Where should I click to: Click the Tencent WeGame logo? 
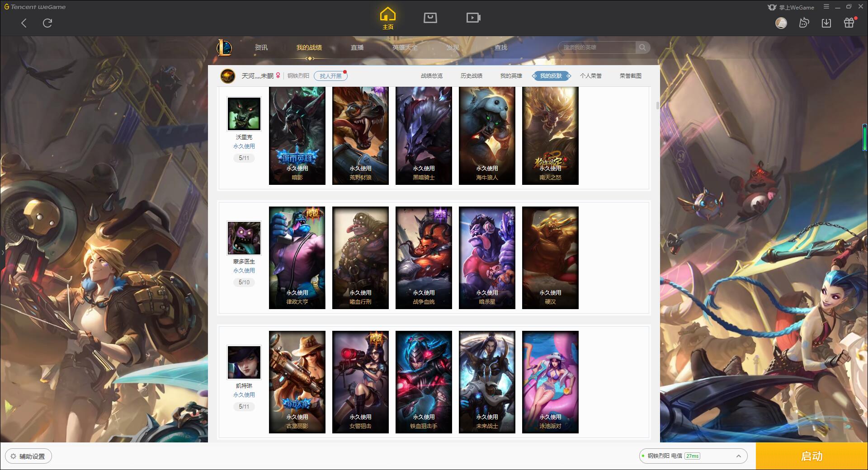[x=35, y=7]
